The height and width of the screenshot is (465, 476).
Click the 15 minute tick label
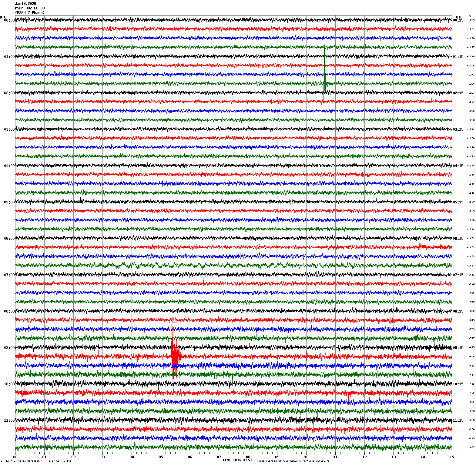point(452,457)
